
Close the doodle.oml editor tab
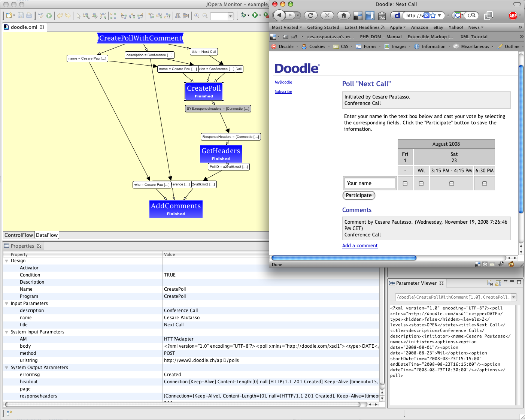coord(42,27)
